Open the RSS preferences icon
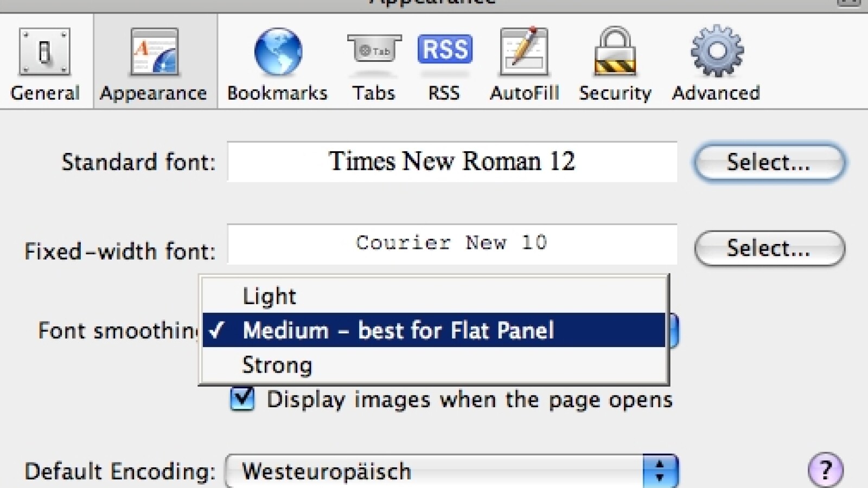 444,50
